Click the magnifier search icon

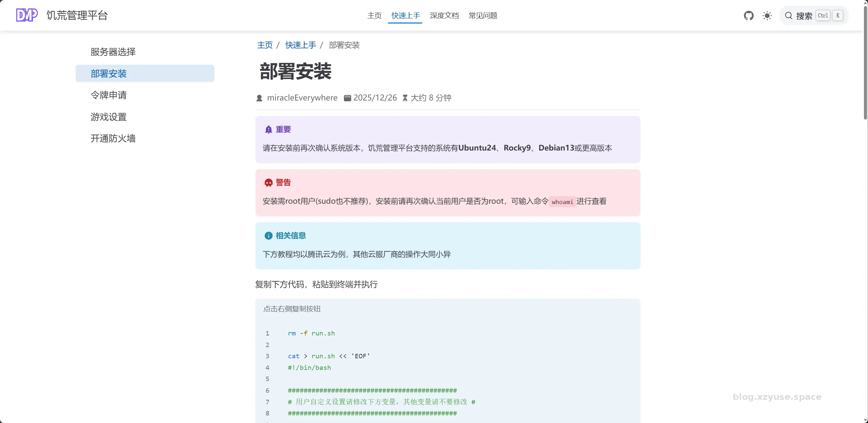(x=788, y=16)
